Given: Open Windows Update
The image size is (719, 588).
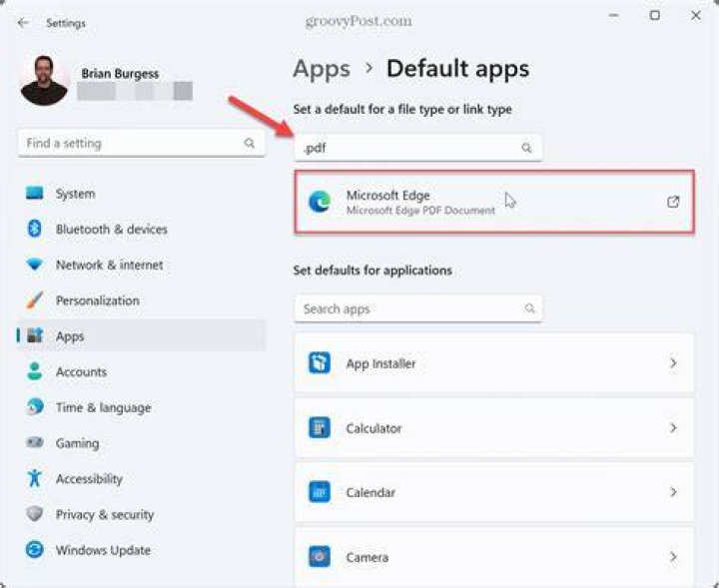Looking at the screenshot, I should click(141, 550).
